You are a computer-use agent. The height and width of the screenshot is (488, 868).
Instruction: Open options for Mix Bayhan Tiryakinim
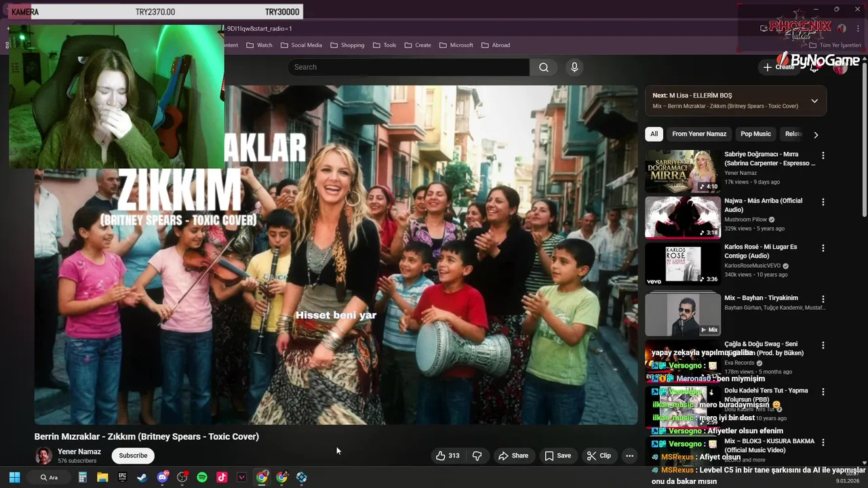[x=823, y=299]
